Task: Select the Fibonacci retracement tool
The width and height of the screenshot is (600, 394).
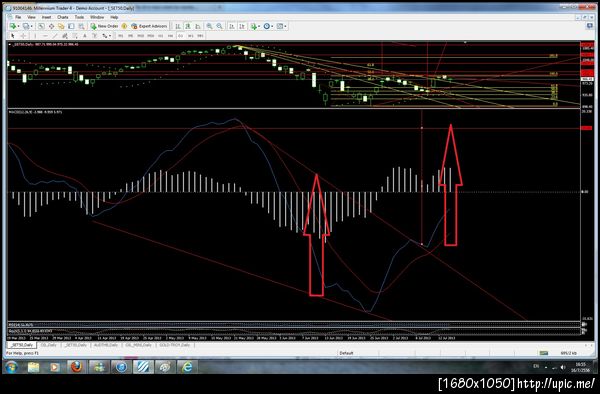Action: [x=75, y=36]
